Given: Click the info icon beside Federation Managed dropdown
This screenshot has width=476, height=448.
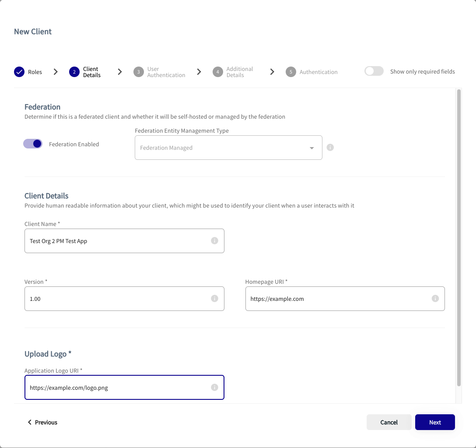Looking at the screenshot, I should coord(330,148).
